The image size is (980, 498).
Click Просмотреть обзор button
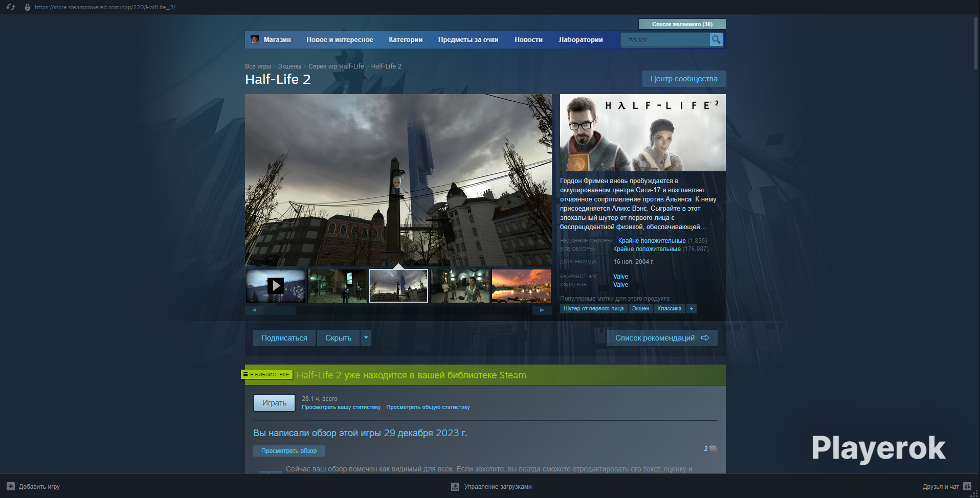pos(289,451)
